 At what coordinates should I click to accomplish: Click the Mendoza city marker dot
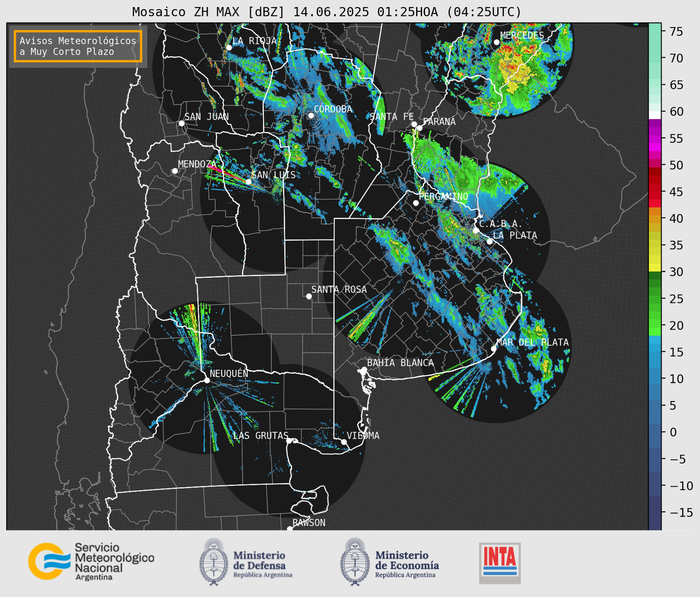pyautogui.click(x=175, y=171)
